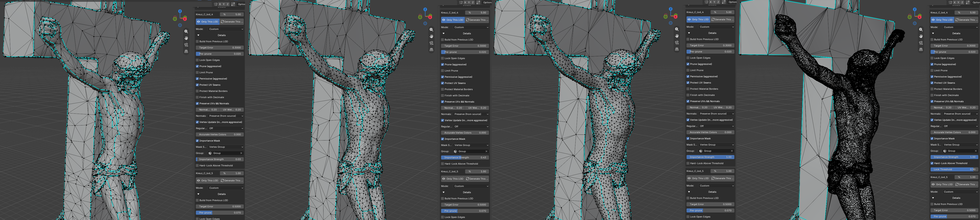Open Vertex Group mask dropdown in second panel
Screen dimensions: 980x220
471,145
